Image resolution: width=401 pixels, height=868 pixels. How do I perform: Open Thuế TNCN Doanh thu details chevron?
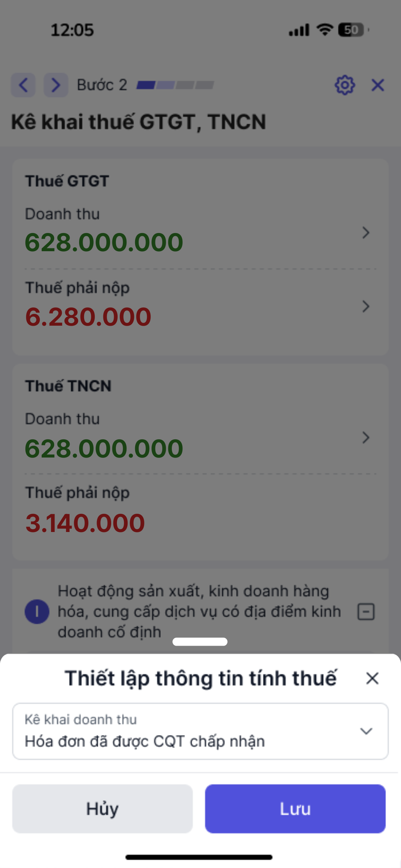[x=366, y=438]
